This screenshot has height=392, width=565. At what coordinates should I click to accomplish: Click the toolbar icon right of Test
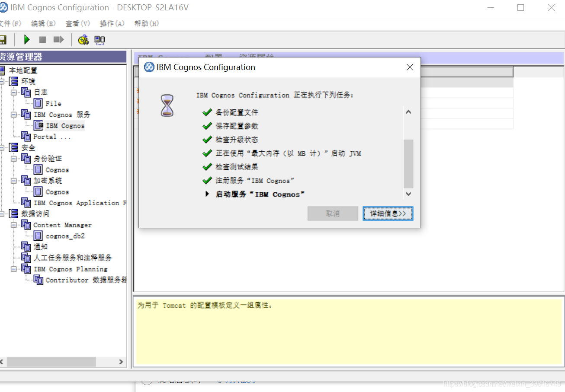[x=100, y=40]
